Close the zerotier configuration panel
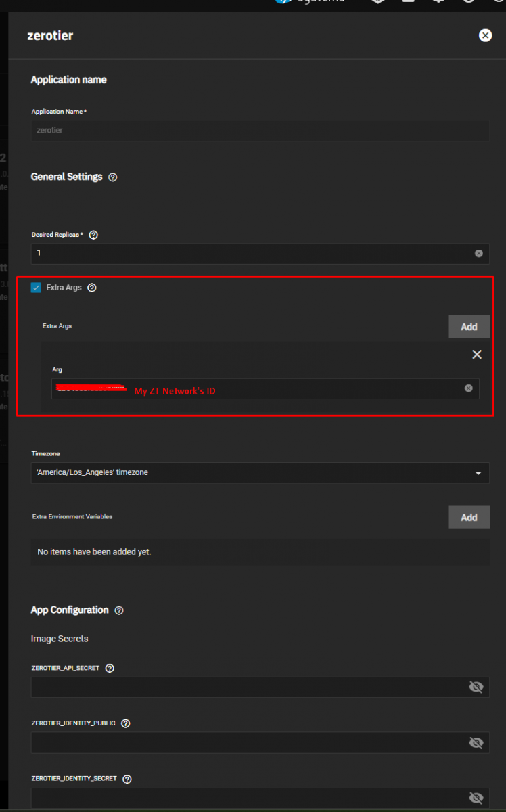The image size is (506, 812). pos(485,35)
